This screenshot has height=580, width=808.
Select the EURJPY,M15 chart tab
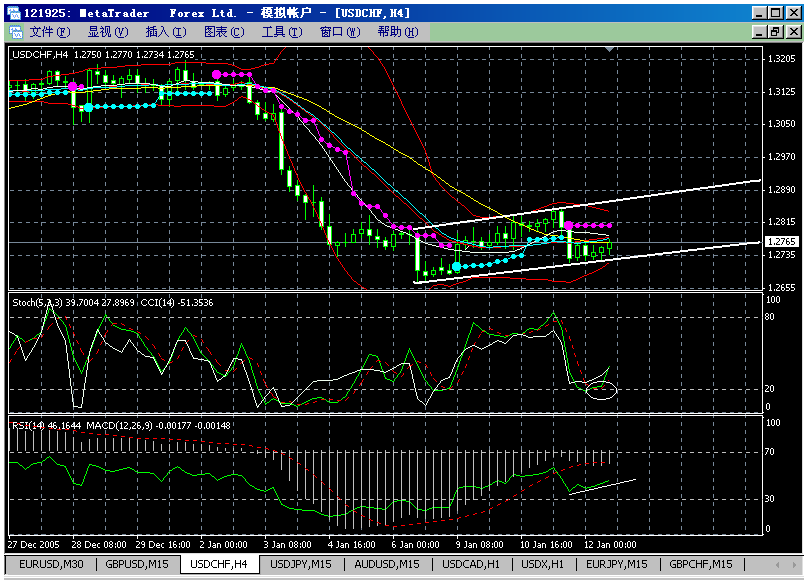615,565
